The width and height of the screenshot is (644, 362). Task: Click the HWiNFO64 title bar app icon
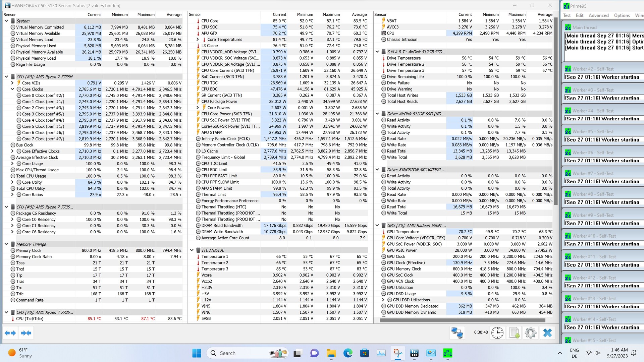point(7,5)
